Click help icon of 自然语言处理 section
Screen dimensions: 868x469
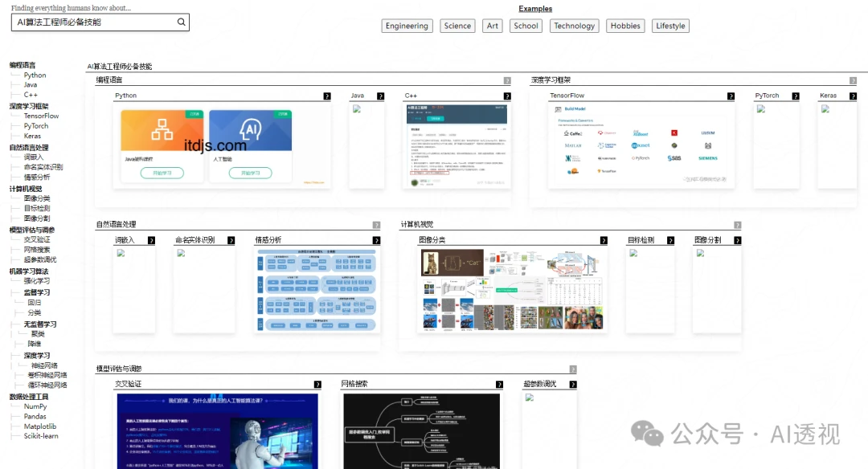[x=376, y=225]
